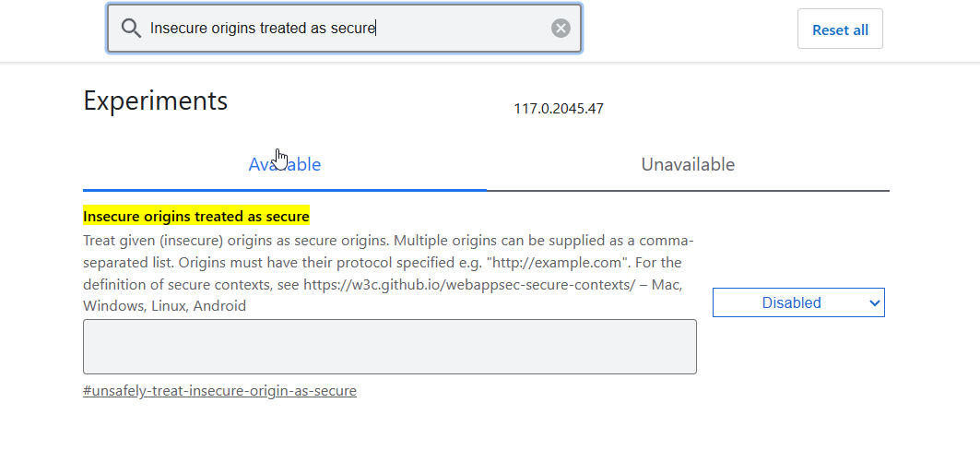Image resolution: width=980 pixels, height=450 pixels.
Task: Click the version number 117.0.2045.47
Action: [559, 109]
